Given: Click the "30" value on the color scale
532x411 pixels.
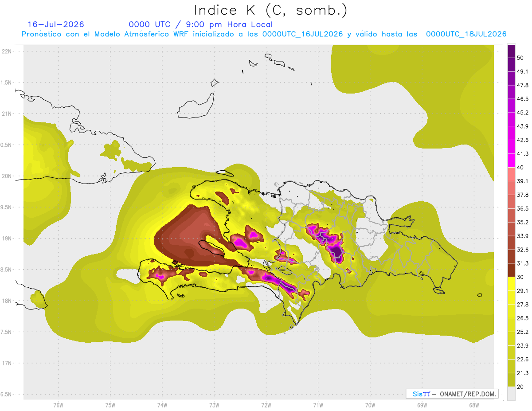Looking at the screenshot, I should coord(521,277).
